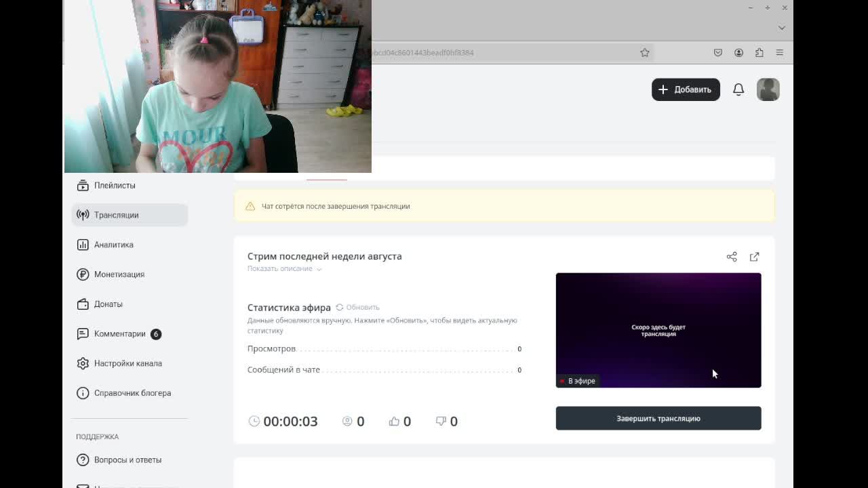Open the stream in a new window icon
868x488 pixels.
pos(755,257)
